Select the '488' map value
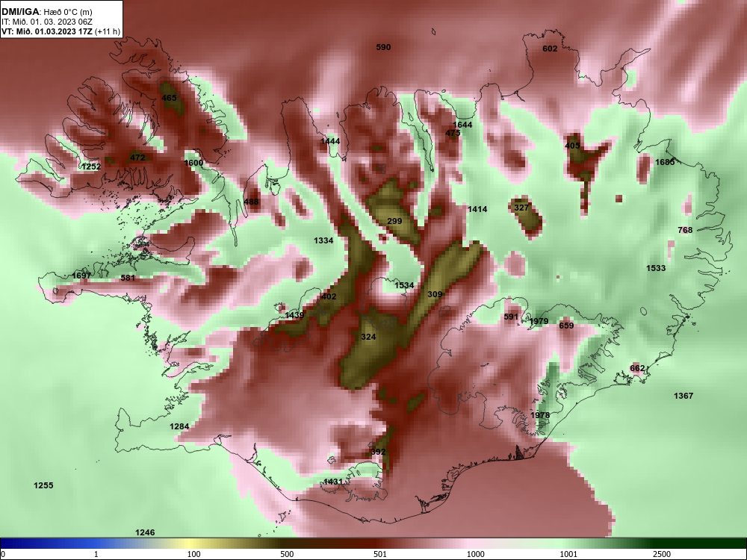 [x=251, y=202]
